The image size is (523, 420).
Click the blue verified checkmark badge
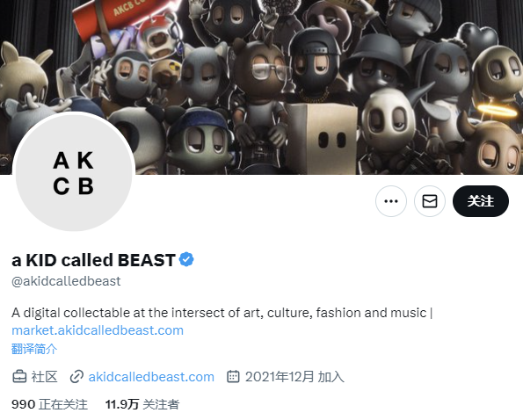click(186, 260)
